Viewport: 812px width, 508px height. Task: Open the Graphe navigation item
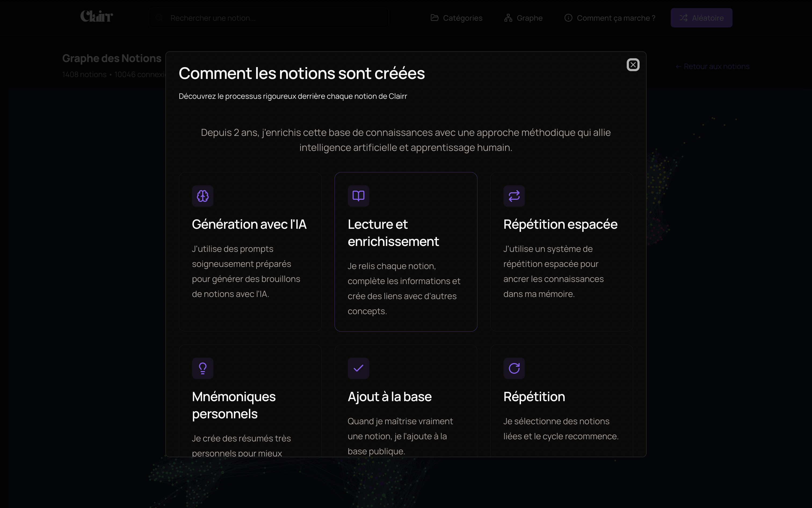tap(529, 18)
